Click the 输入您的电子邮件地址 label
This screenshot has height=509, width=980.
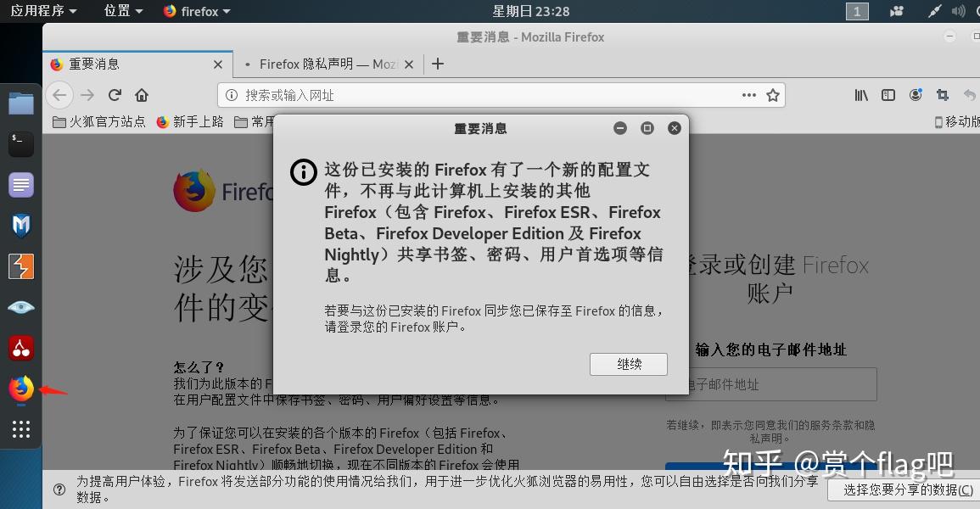coord(770,350)
